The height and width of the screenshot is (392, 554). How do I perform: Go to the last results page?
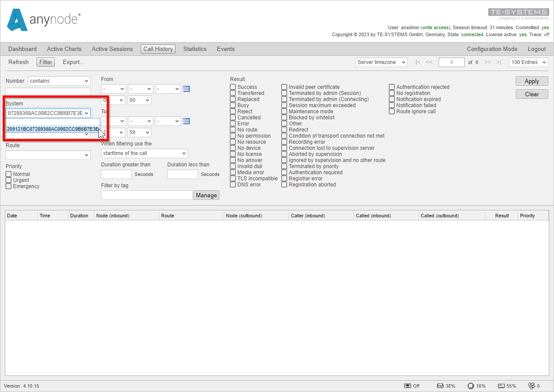(x=498, y=62)
